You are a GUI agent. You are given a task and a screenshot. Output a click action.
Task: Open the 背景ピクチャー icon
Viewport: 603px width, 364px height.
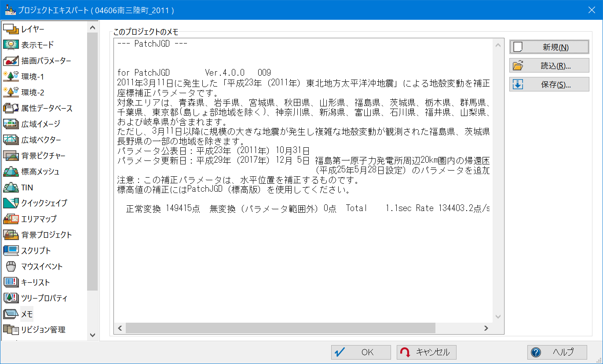coord(11,156)
